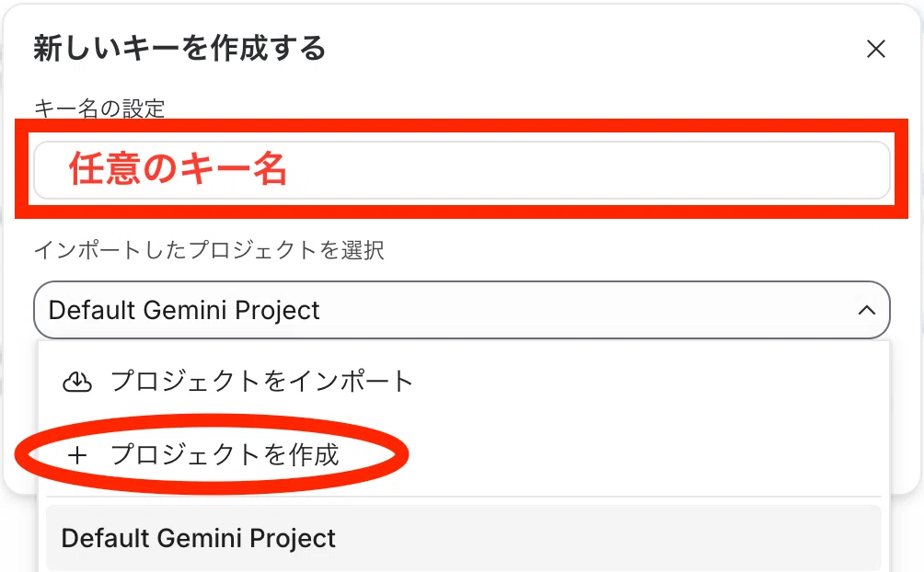Focus the key name input field
The height and width of the screenshot is (572, 924).
461,169
